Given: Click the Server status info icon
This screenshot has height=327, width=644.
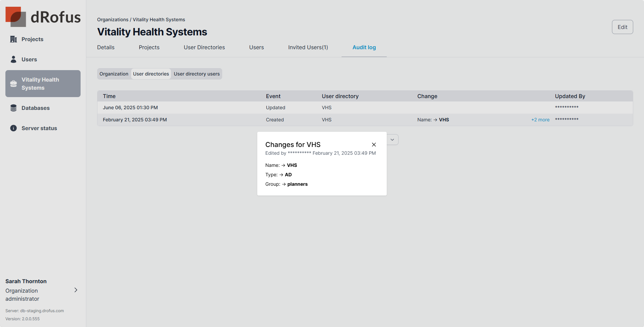Looking at the screenshot, I should pyautogui.click(x=13, y=128).
